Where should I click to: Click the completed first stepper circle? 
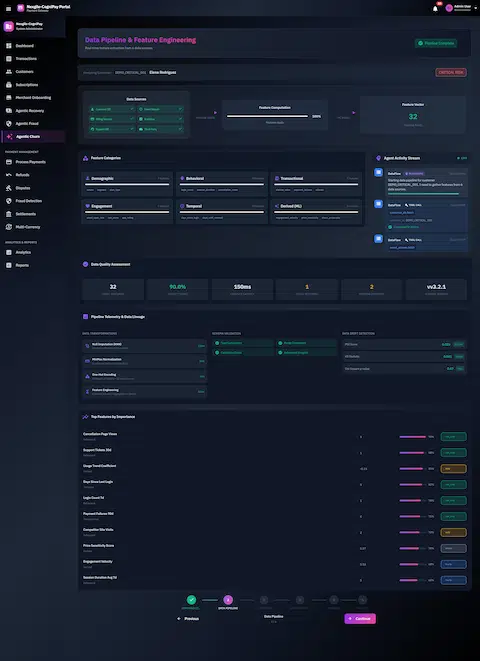pos(191,600)
